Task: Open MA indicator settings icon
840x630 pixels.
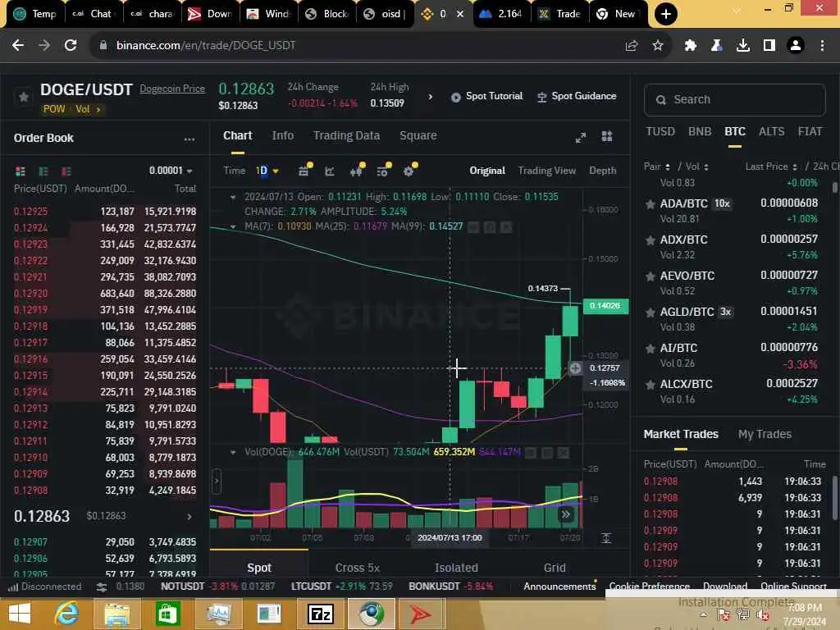Action: pos(490,226)
